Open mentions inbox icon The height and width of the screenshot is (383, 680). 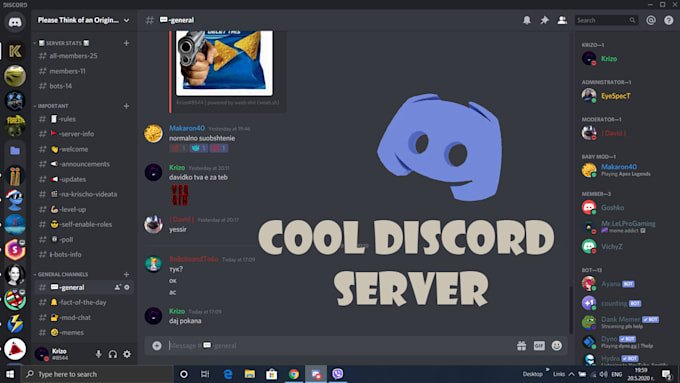651,20
